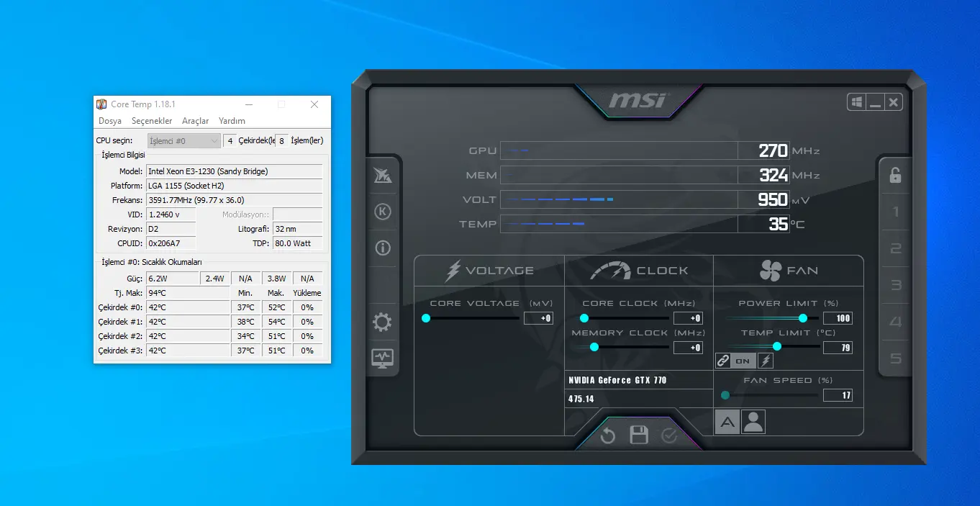Click the Platform value LGA 1155 (Socket H2)
980x506 pixels.
(x=234, y=186)
